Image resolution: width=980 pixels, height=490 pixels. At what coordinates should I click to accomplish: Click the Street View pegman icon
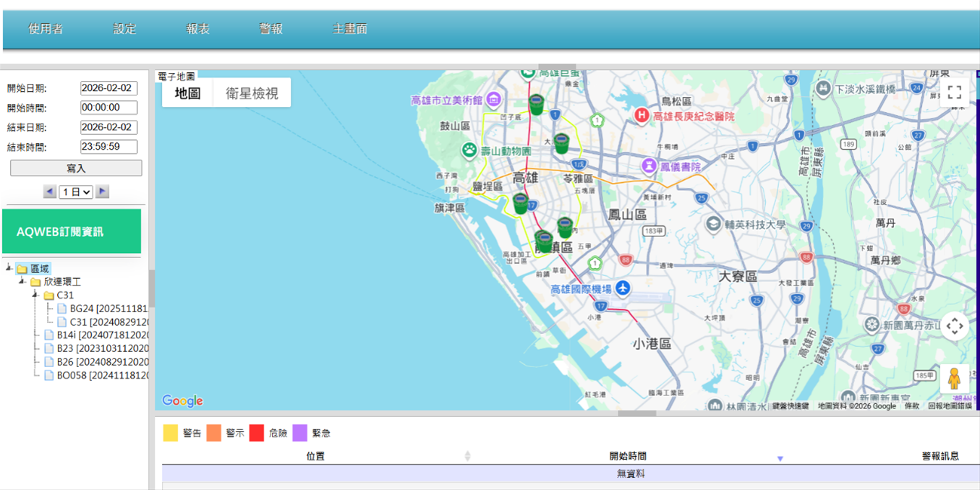(x=954, y=378)
